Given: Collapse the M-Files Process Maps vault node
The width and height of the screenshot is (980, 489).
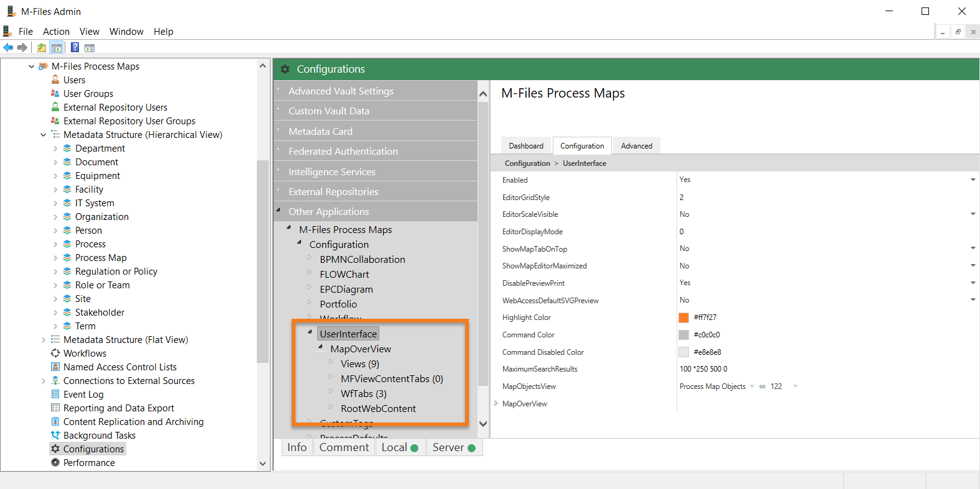Looking at the screenshot, I should click(x=31, y=66).
